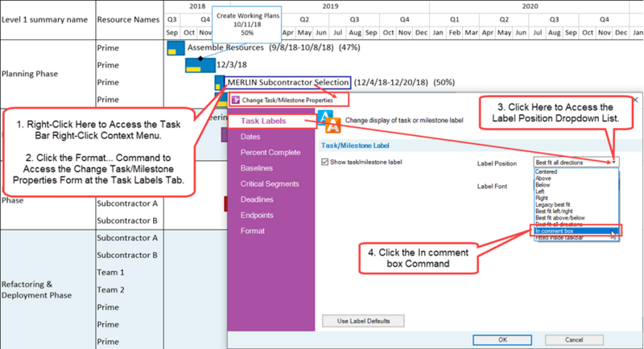
Task: Click the MERLIN Subcontractor Selection label text
Action: point(288,83)
